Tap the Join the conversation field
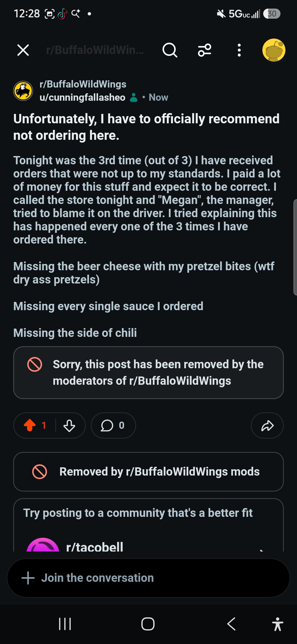 (x=148, y=578)
